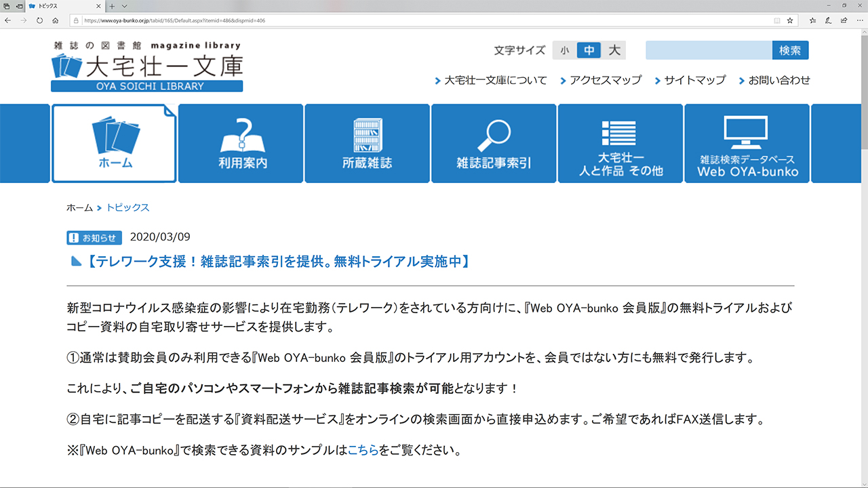Open the add notes pen icon

coord(829,20)
